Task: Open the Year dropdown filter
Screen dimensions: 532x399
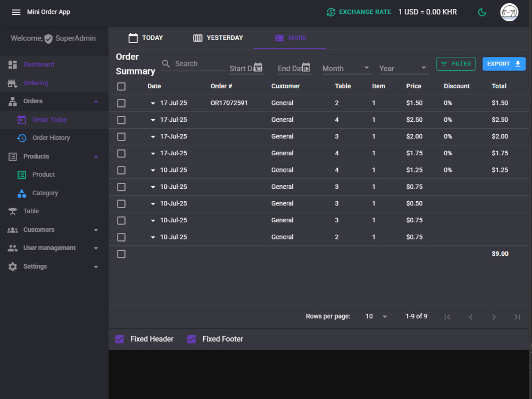Action: (404, 69)
